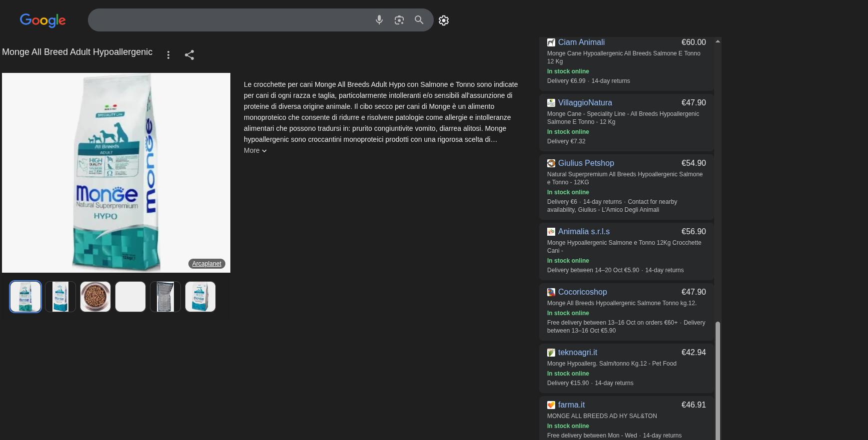Expand description with More chevron
This screenshot has height=440, width=868.
[255, 150]
